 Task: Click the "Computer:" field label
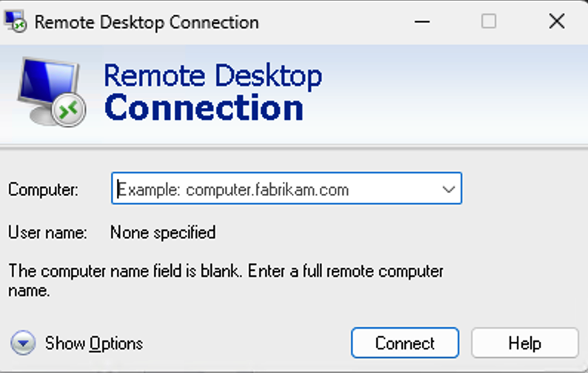(43, 189)
